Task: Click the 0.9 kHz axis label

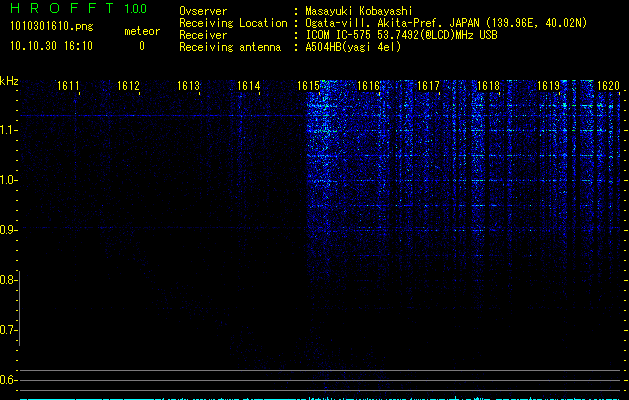Action: (x=8, y=230)
